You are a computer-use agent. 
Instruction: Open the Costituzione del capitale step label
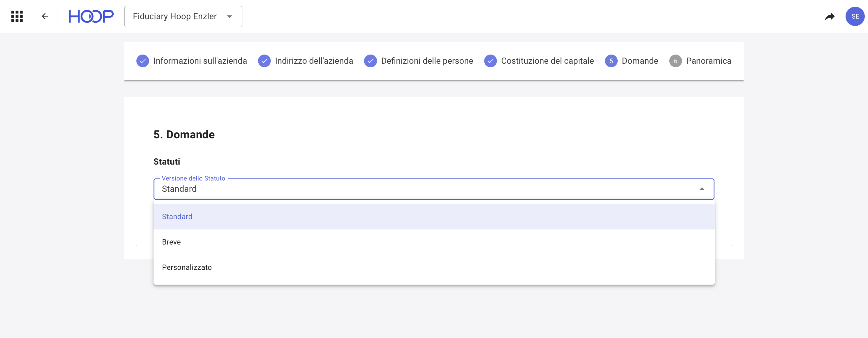click(547, 61)
